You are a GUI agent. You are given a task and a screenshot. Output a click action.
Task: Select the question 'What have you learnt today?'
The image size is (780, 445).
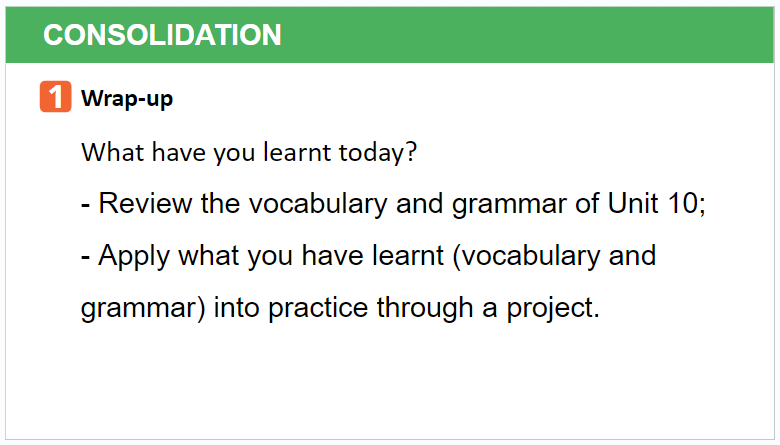[x=249, y=152]
